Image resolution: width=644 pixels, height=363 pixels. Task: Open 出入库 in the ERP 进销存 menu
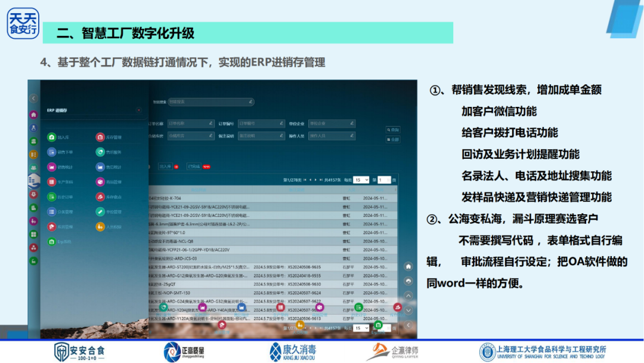click(x=58, y=137)
